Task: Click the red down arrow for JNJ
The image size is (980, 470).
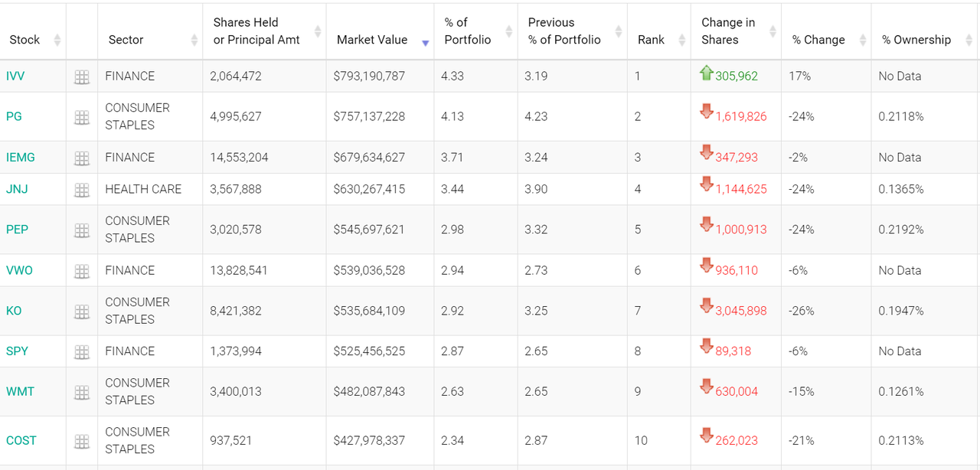Action: tap(707, 185)
